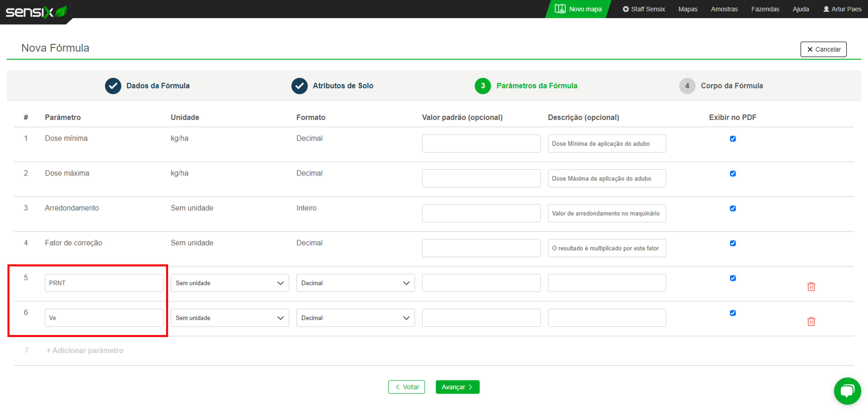Uncheck Exibir no PDF for Dose mínima
This screenshot has width=868, height=411.
click(732, 139)
